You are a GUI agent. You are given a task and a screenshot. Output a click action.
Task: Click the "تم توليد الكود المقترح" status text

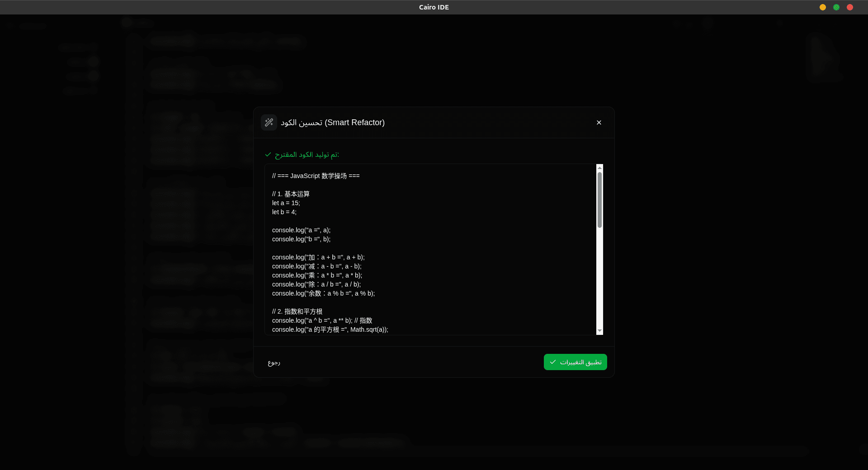[307, 155]
